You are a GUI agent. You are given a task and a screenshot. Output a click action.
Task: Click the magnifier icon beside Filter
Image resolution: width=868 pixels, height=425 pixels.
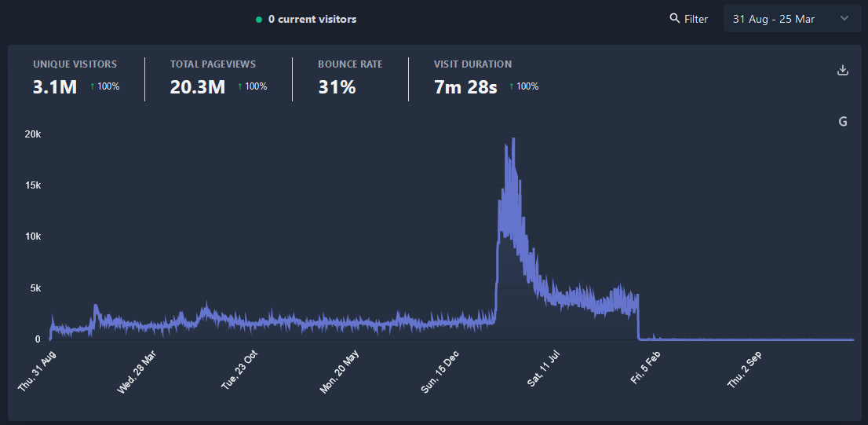tap(674, 18)
